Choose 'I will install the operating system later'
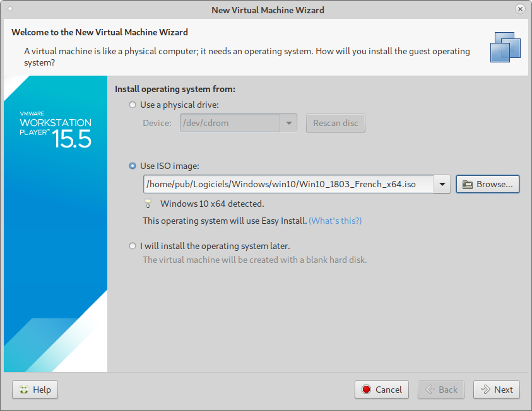Image resolution: width=532 pixels, height=411 pixels. (132, 246)
